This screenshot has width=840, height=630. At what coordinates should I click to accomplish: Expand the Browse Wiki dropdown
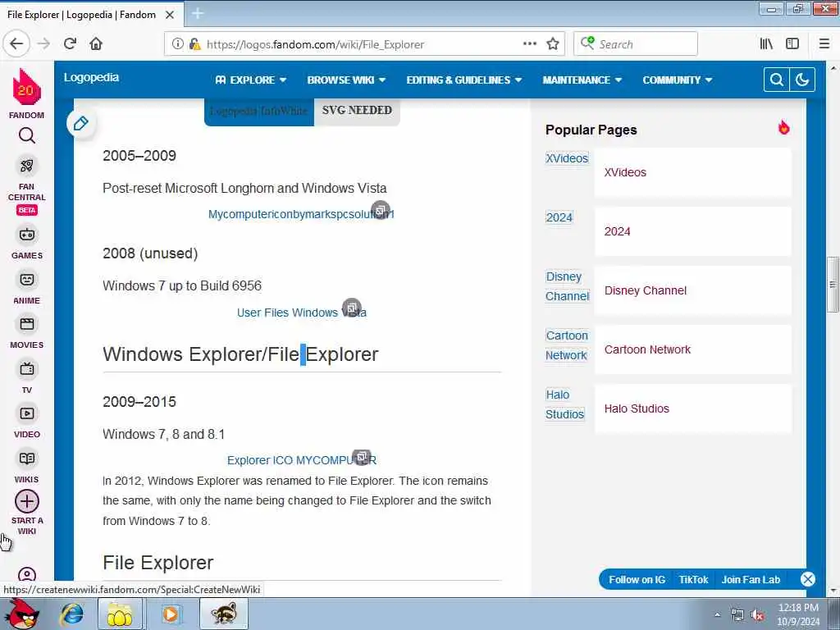point(346,80)
